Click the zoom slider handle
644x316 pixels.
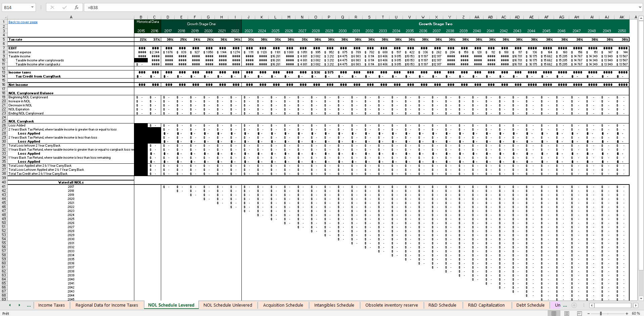click(601, 313)
